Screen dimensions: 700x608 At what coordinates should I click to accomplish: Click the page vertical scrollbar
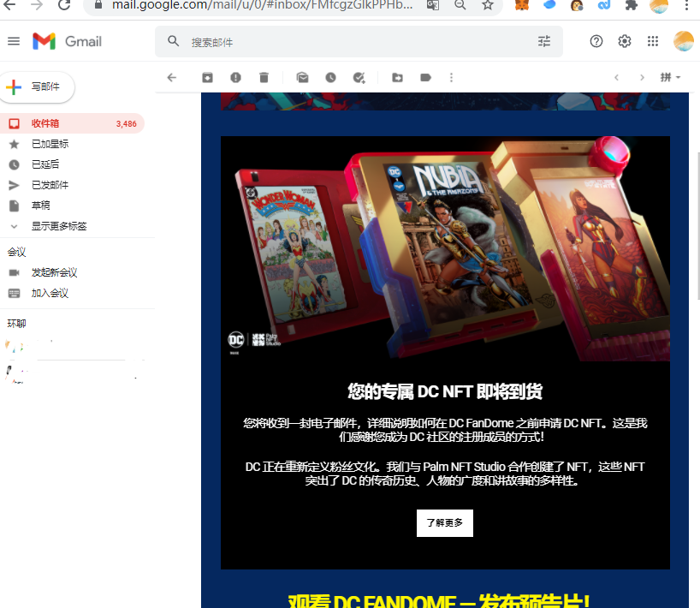(x=697, y=225)
